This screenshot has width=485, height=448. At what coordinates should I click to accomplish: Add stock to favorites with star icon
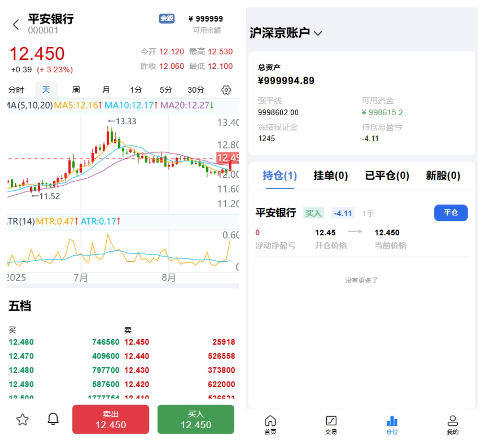click(x=23, y=420)
